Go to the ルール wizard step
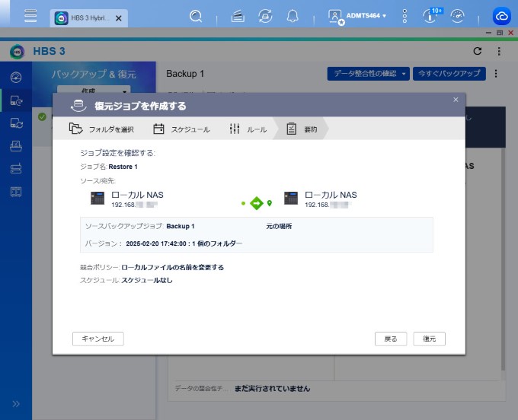Screen dimensions: 518x420 coord(248,129)
